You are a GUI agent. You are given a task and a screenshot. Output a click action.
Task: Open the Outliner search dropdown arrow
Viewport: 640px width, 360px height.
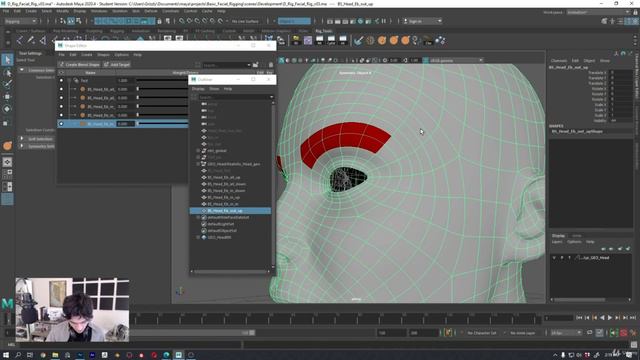click(x=271, y=97)
